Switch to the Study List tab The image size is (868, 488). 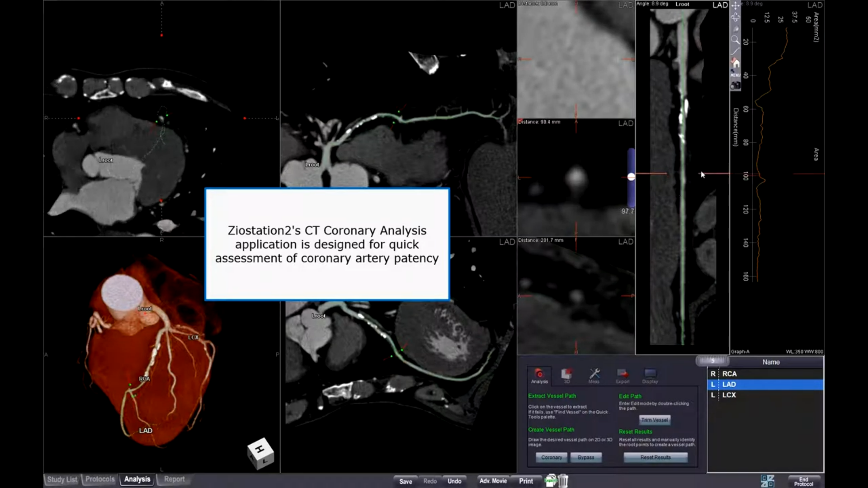tap(62, 479)
